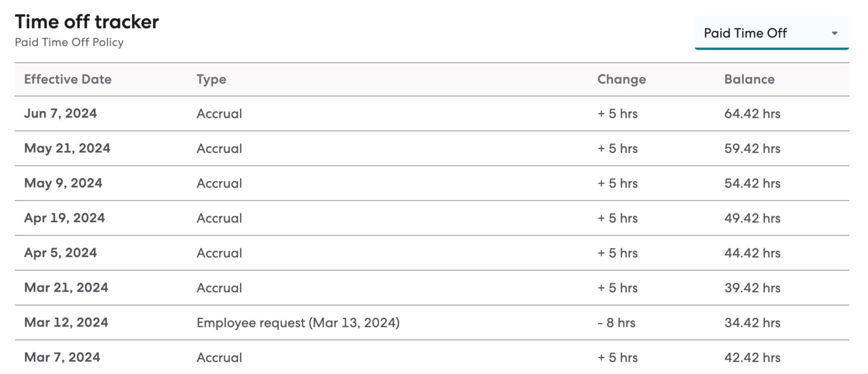Click the Type column header
The width and height of the screenshot is (868, 374).
(x=211, y=80)
